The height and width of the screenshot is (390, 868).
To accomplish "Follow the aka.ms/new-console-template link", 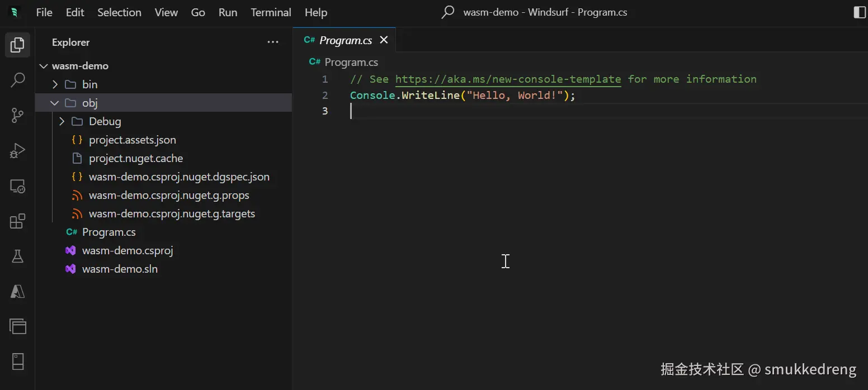I will click(508, 79).
